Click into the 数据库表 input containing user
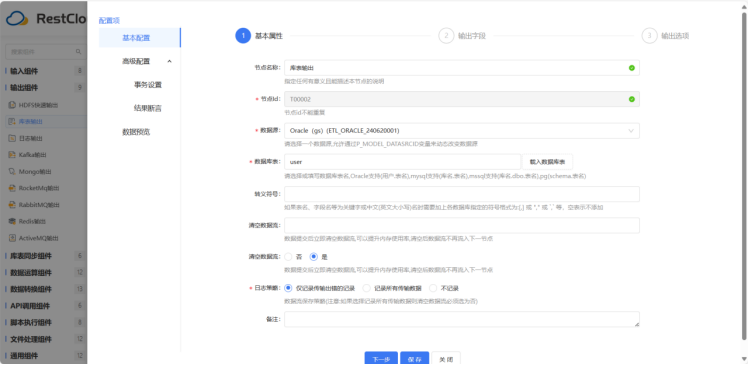Viewport: 748px width, 365px height. click(x=403, y=162)
